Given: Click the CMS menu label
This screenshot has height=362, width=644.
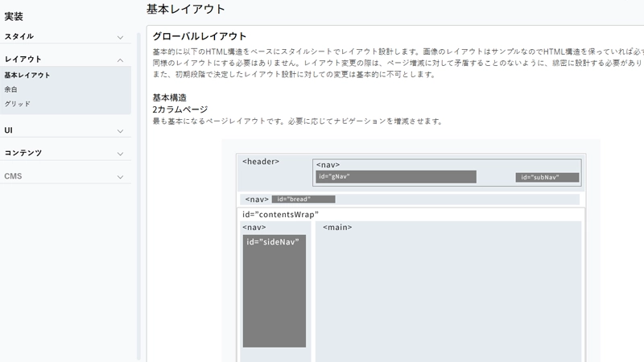Looking at the screenshot, I should tap(13, 176).
